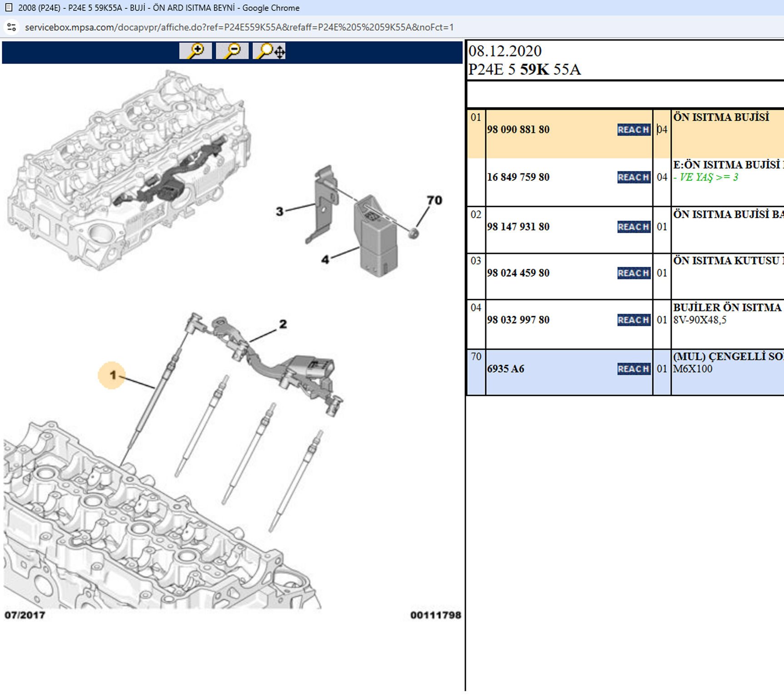Select highlighted callout number 1 in diagram
The width and height of the screenshot is (784, 698).
(x=112, y=375)
